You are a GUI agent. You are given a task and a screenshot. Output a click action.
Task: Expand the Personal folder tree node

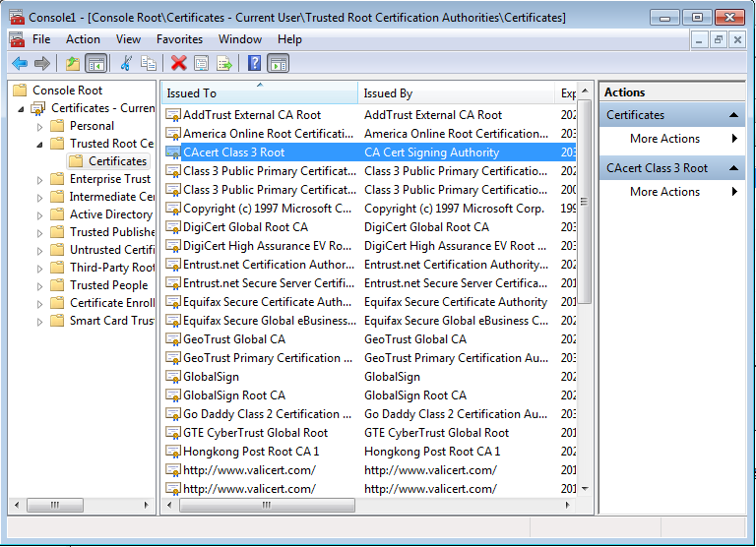pos(40,127)
